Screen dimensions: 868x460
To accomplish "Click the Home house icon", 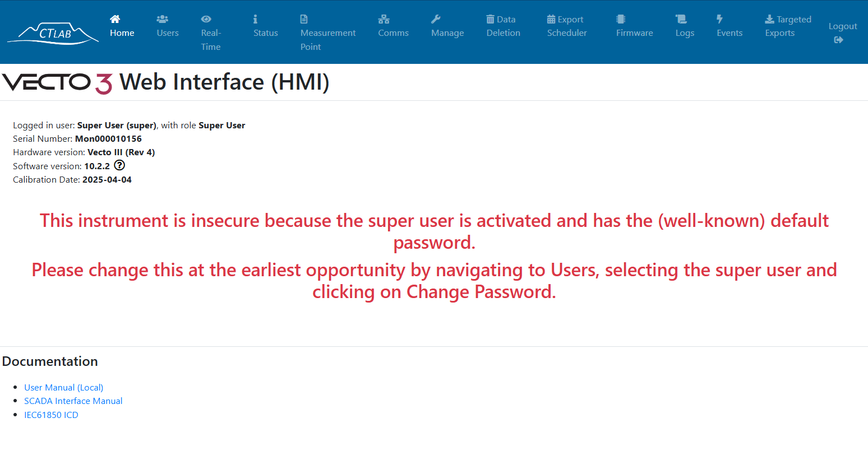I will point(115,19).
